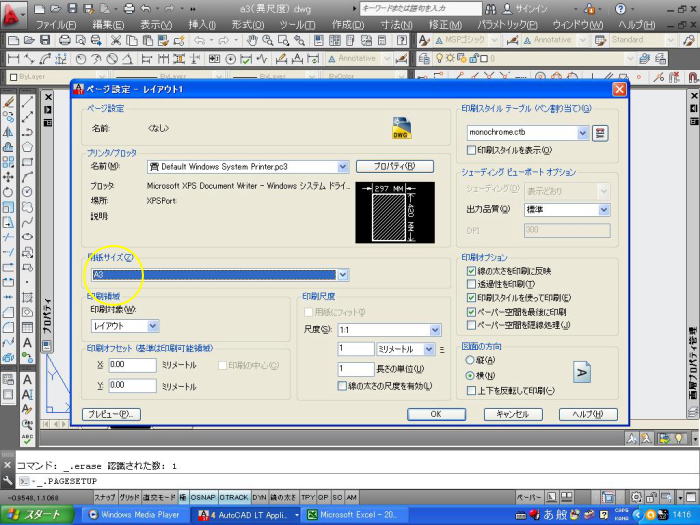This screenshot has width=700, height=525.
Task: Select the Circle drawing tool
Action: coord(27,192)
